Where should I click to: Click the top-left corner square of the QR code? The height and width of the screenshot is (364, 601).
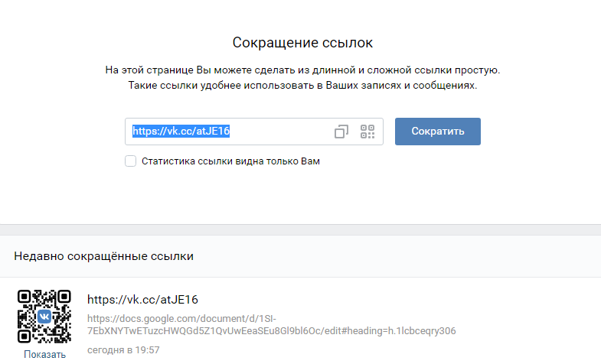pos(24,297)
